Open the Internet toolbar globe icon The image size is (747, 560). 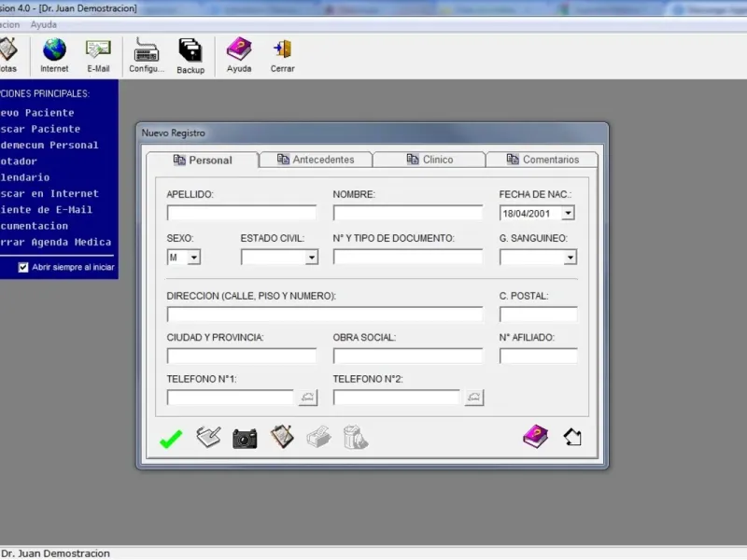[x=54, y=51]
